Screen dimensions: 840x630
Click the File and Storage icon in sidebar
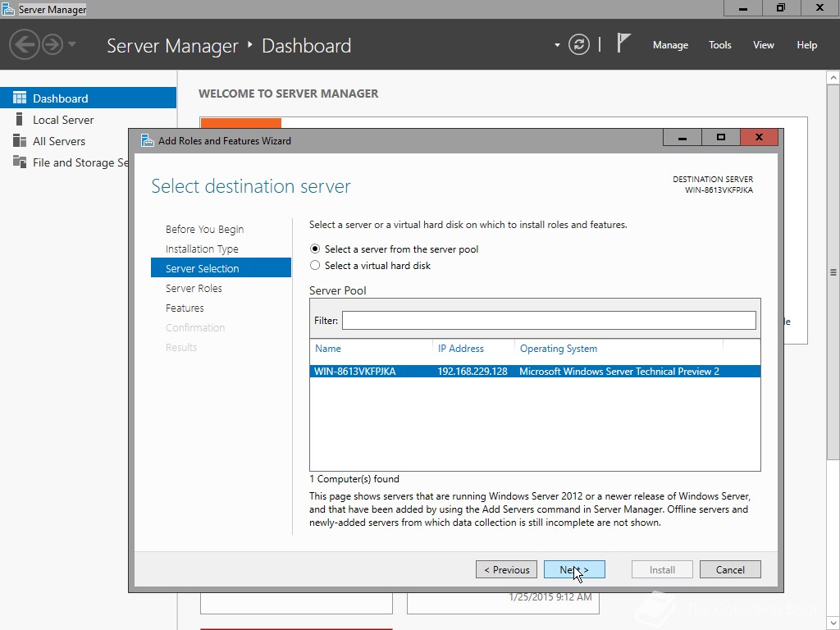click(x=20, y=162)
